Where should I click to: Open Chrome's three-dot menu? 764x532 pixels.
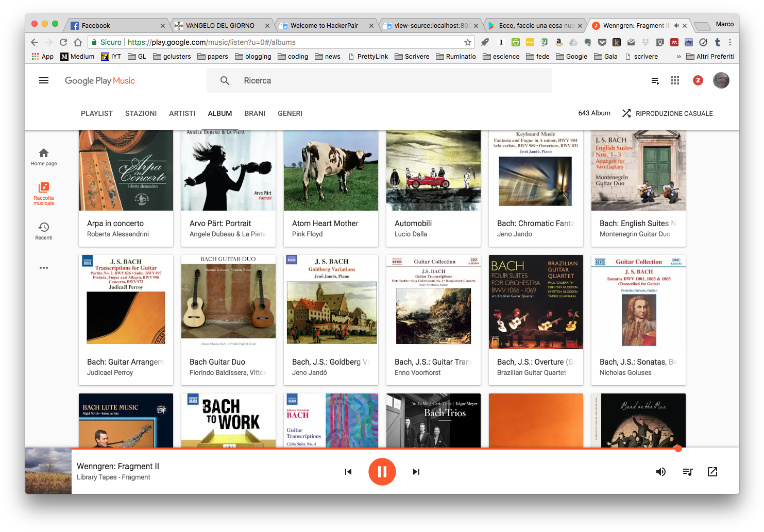[x=730, y=42]
